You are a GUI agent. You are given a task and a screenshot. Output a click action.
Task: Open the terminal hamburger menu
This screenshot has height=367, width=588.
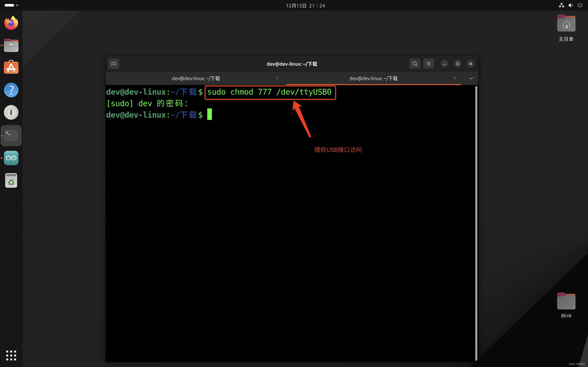coord(429,64)
